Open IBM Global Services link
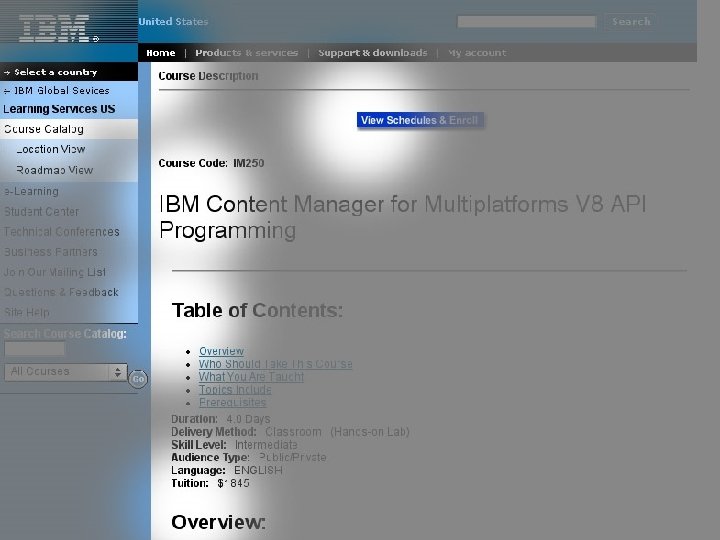The width and height of the screenshot is (720, 540). 62,90
